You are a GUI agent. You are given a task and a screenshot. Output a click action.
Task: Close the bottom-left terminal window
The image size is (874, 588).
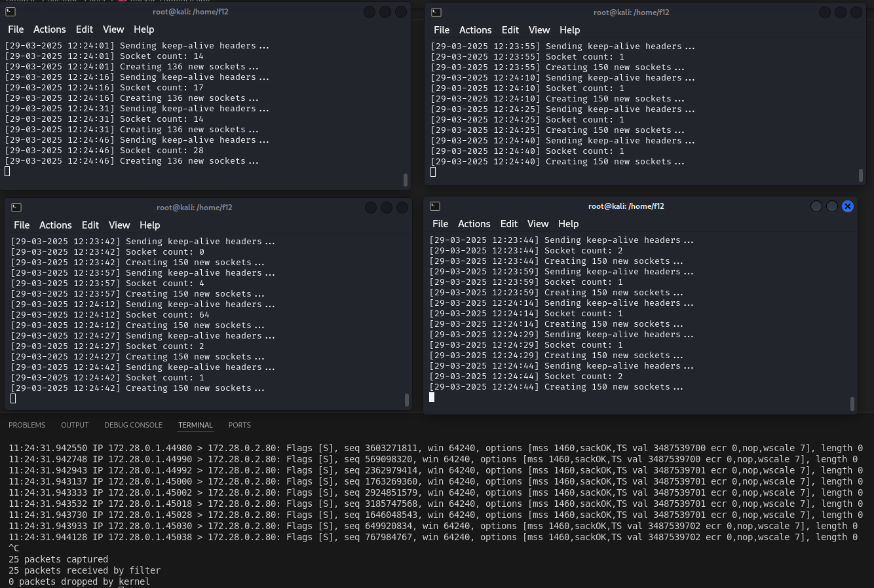tap(402, 208)
